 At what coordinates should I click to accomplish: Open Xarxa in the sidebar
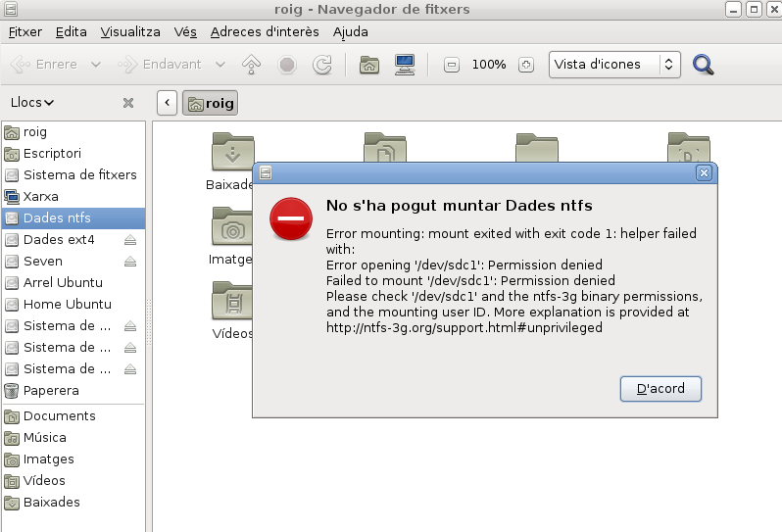[x=73, y=197]
